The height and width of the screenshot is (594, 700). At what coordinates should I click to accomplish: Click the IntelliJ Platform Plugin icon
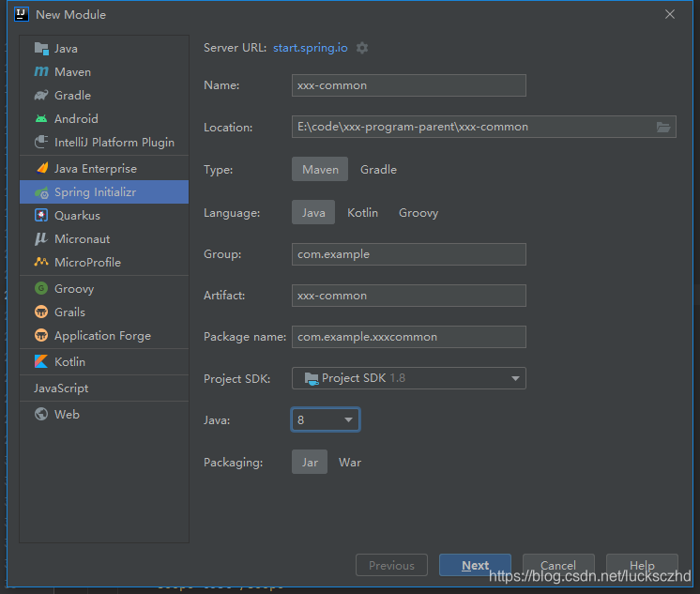[41, 142]
